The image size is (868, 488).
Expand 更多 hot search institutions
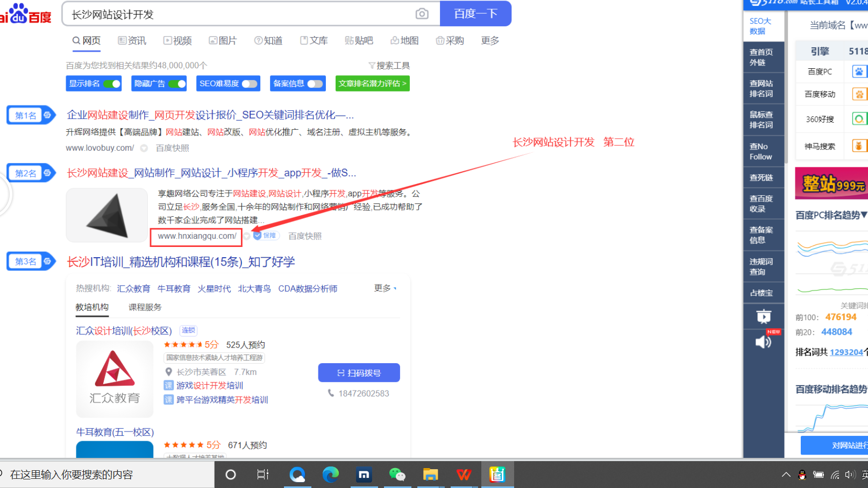coord(385,288)
